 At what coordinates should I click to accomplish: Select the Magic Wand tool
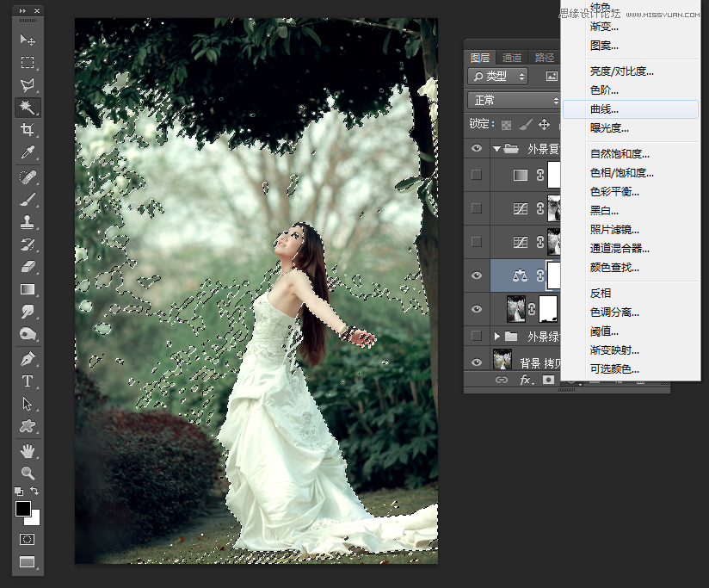pos(28,108)
